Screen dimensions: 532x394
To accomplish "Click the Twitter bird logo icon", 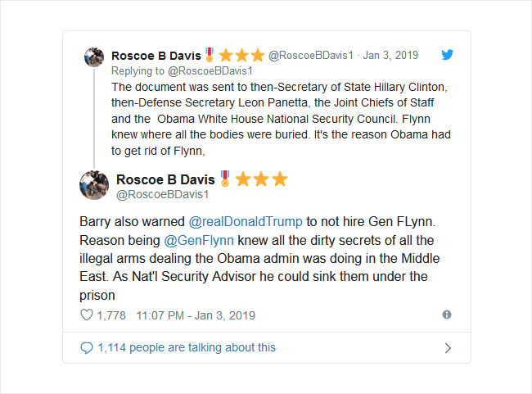I will click(447, 54).
